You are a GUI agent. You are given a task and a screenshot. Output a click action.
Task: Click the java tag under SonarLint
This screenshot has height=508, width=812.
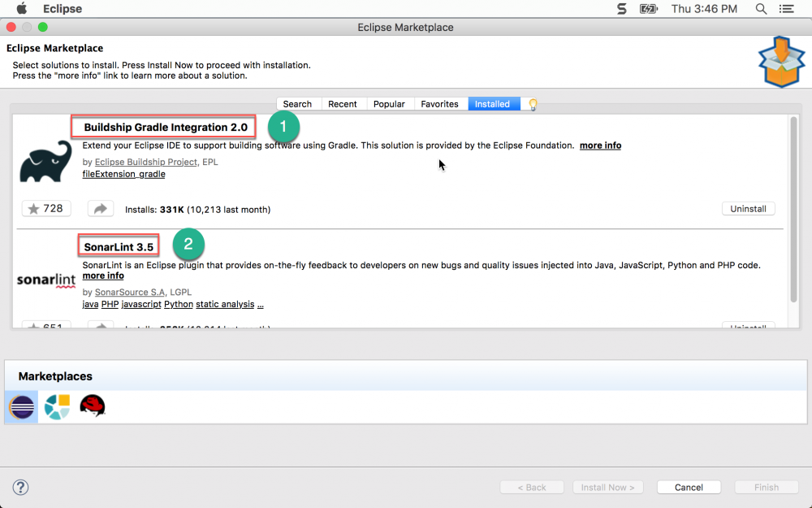90,304
